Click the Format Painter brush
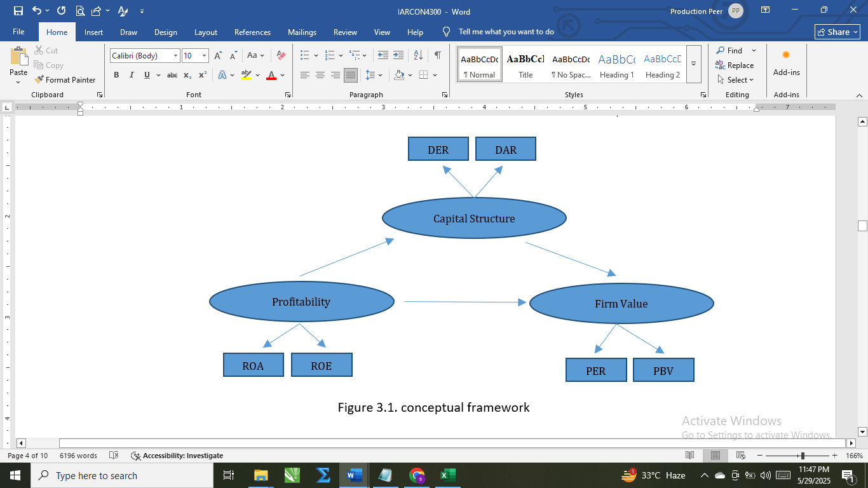 coord(65,80)
